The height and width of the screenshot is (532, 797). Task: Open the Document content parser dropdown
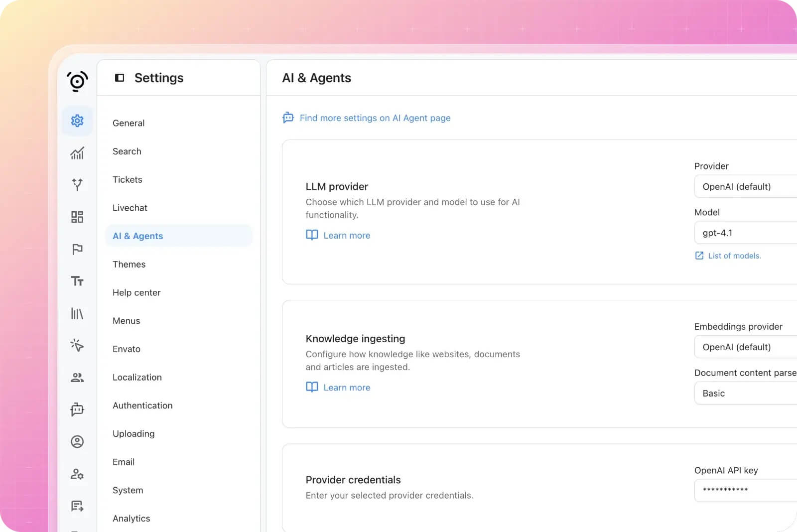(745, 394)
